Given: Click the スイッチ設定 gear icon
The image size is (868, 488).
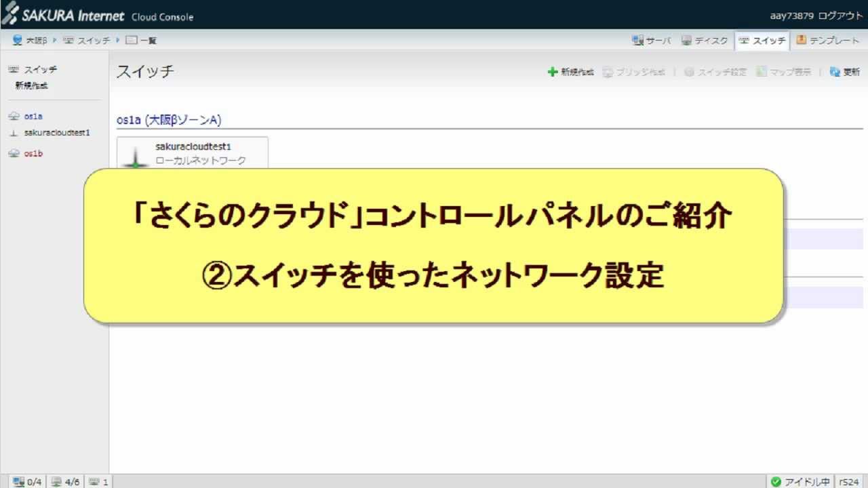Looking at the screenshot, I should 689,72.
